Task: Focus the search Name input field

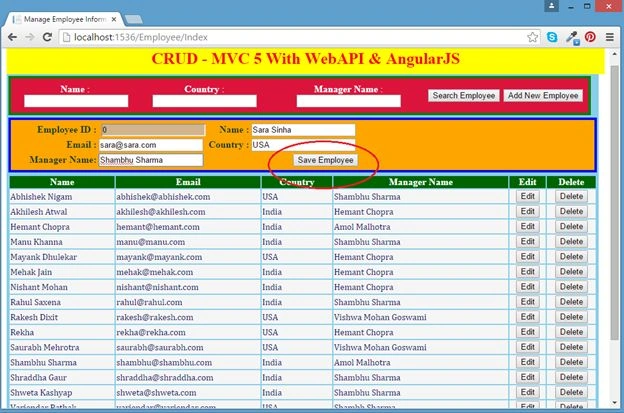Action: coord(76,101)
